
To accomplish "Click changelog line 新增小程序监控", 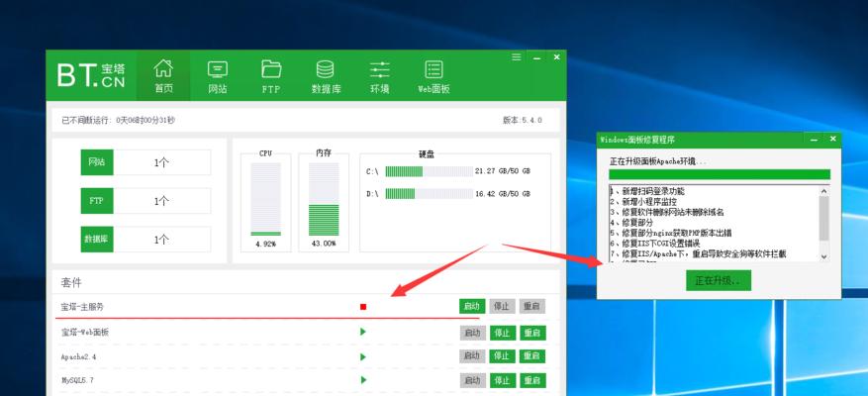I will point(643,202).
